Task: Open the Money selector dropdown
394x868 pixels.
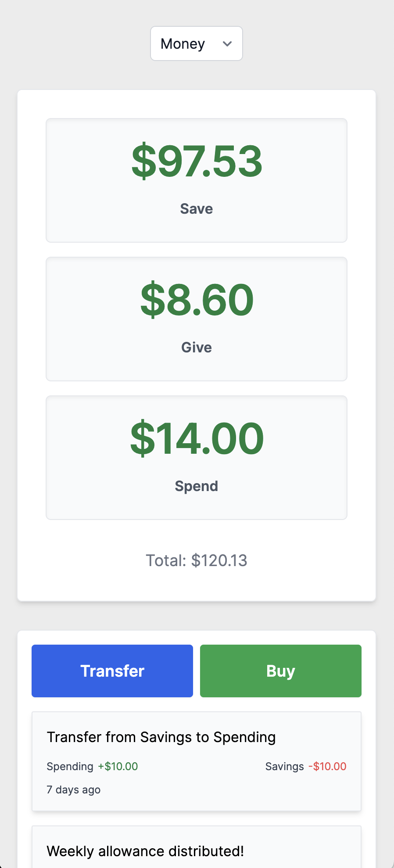Action: click(196, 43)
